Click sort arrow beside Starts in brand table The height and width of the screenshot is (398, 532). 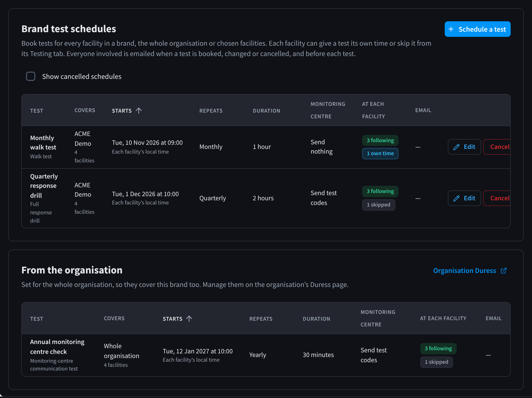pyautogui.click(x=139, y=111)
